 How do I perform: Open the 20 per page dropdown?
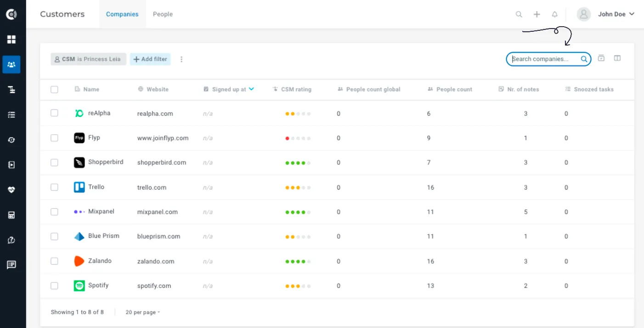pyautogui.click(x=143, y=312)
